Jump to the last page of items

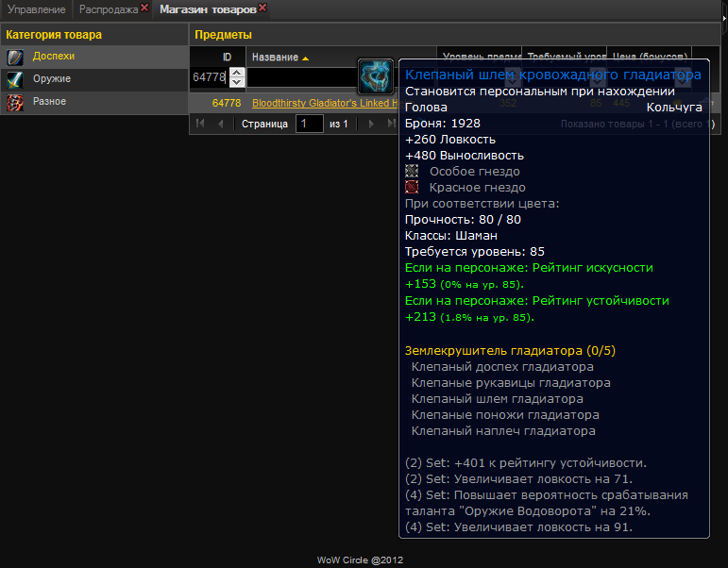coord(392,124)
